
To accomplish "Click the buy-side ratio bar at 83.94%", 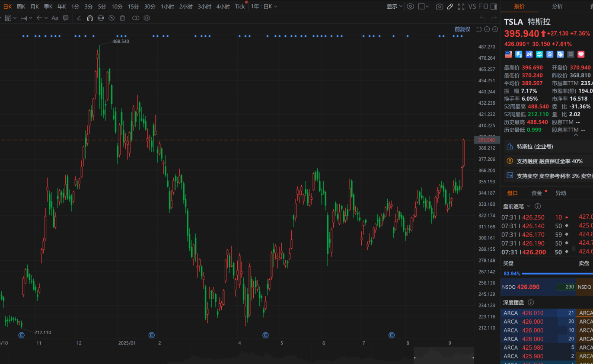I will pos(553,274).
